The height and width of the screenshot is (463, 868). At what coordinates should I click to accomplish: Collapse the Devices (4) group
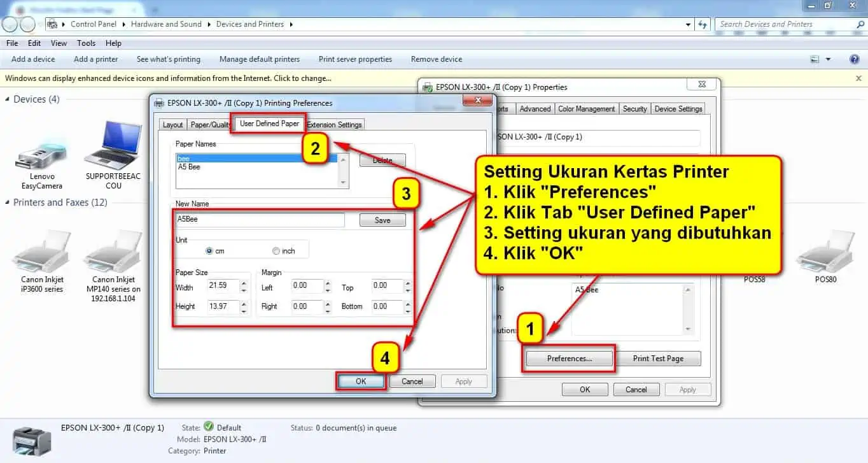point(8,99)
